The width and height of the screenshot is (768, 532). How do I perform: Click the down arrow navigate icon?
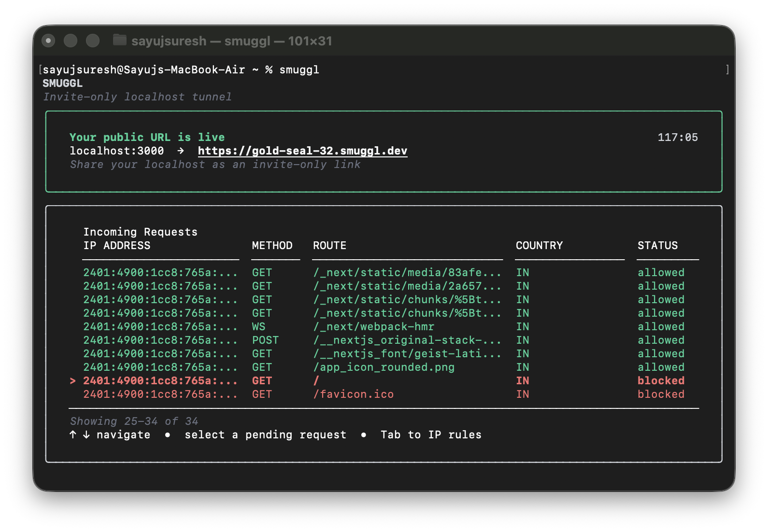86,434
